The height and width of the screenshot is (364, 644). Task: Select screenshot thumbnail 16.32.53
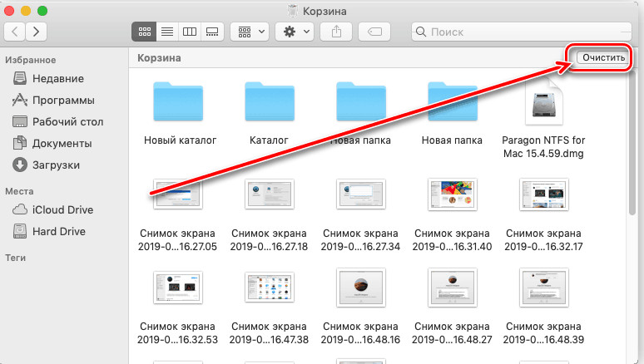pyautogui.click(x=178, y=288)
